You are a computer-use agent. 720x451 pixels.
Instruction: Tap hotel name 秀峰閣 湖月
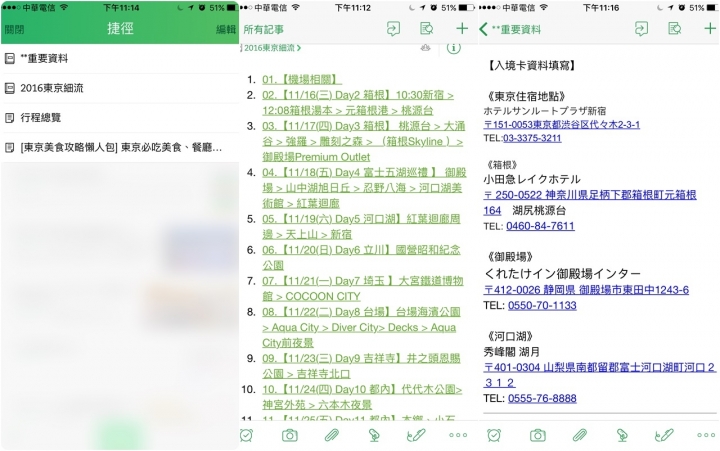tap(512, 352)
